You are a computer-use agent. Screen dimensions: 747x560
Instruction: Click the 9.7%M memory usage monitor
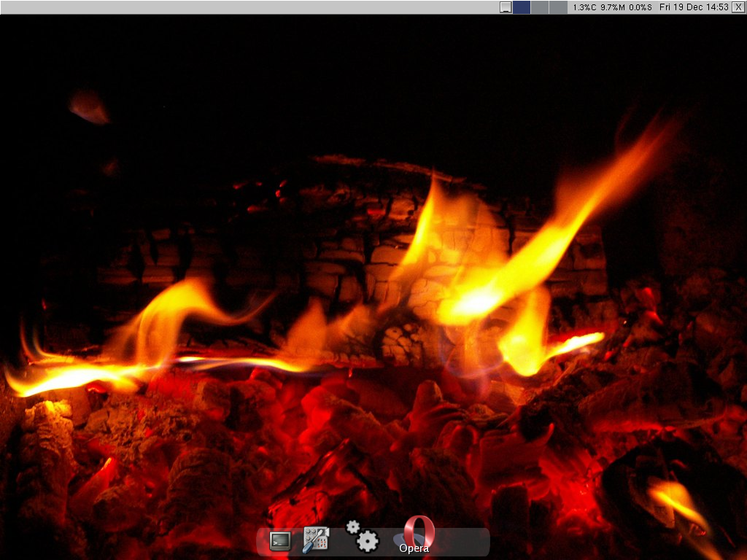(612, 7)
